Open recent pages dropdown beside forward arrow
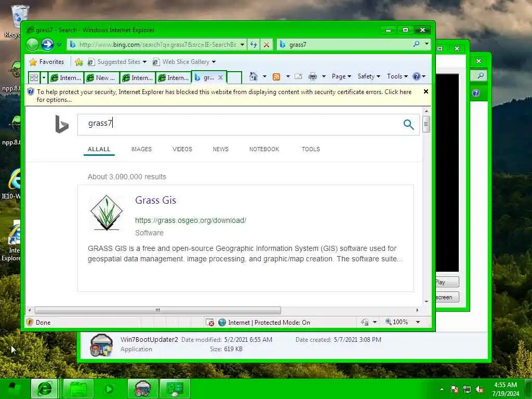Viewport: 532px width, 399px height. 59,45
